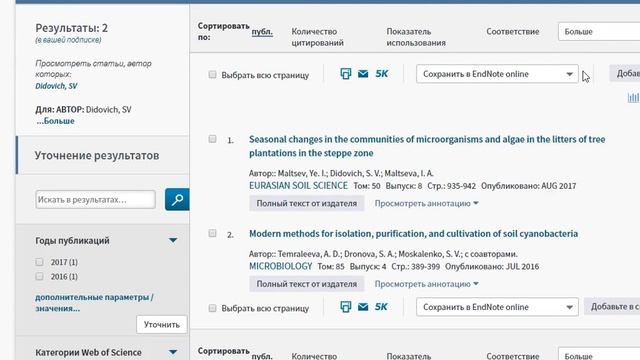Open top 'Сохранить в EndNote online' dropdown
640x360 pixels.
pos(497,74)
